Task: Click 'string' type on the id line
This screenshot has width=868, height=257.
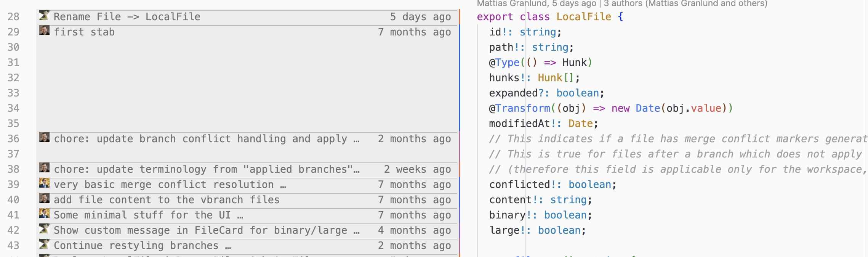Action: coord(538,32)
